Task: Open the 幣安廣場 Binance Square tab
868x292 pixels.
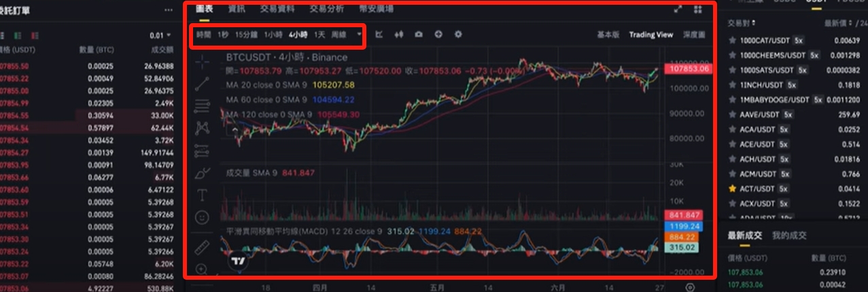Action: (375, 9)
